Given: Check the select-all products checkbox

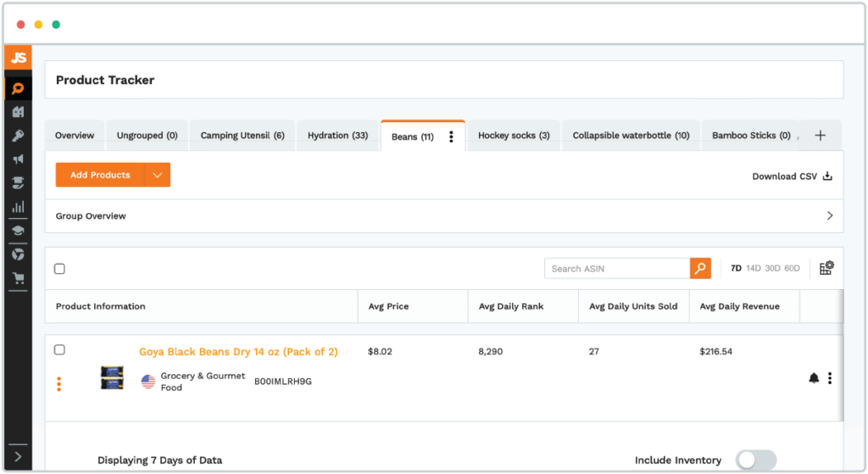Looking at the screenshot, I should (59, 269).
